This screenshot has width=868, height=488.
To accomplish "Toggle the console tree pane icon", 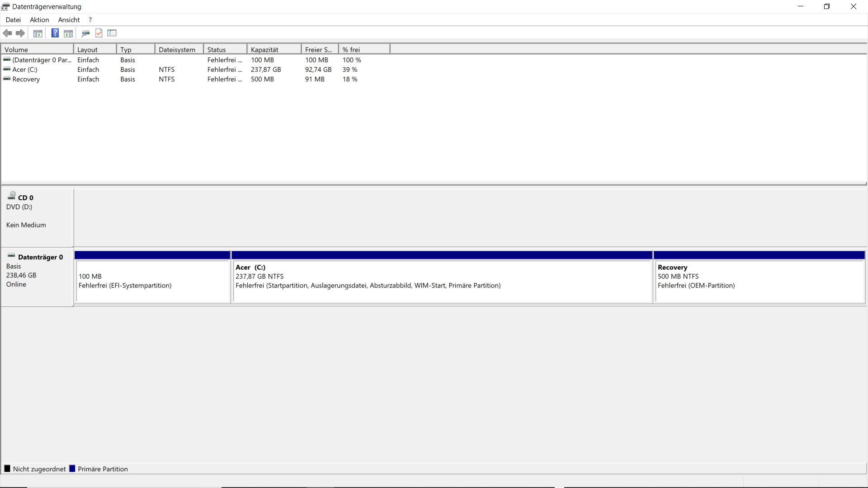I will click(38, 33).
